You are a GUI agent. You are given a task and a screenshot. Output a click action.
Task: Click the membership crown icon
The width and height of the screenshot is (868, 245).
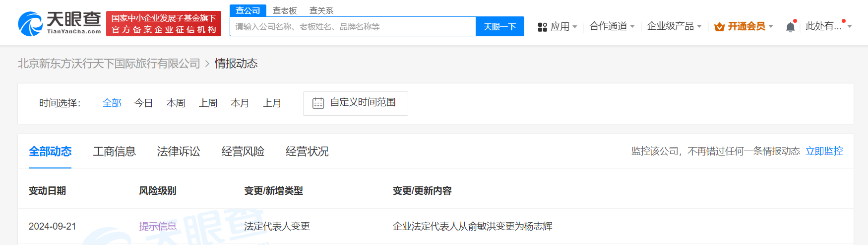[720, 27]
